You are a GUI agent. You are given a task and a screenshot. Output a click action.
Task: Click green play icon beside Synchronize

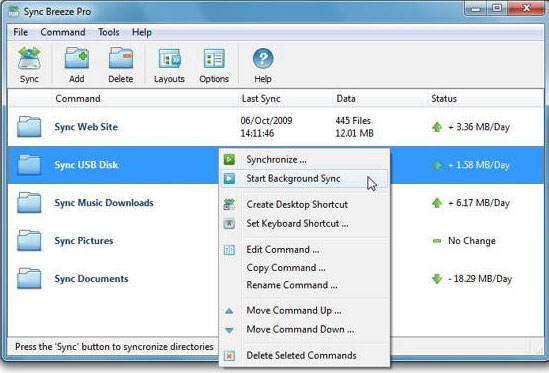click(x=229, y=159)
